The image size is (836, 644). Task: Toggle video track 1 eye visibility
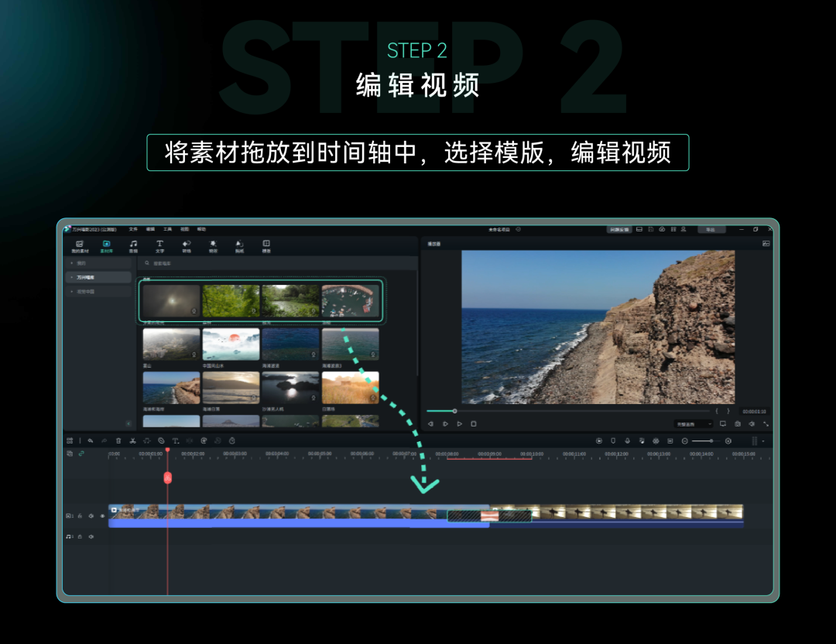pyautogui.click(x=102, y=516)
